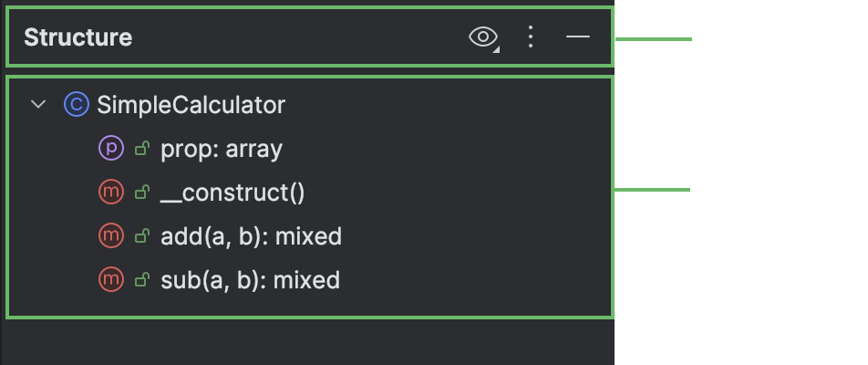Click the lock icon next to __construct()
Viewport: 868px width, 365px height.
[141, 192]
